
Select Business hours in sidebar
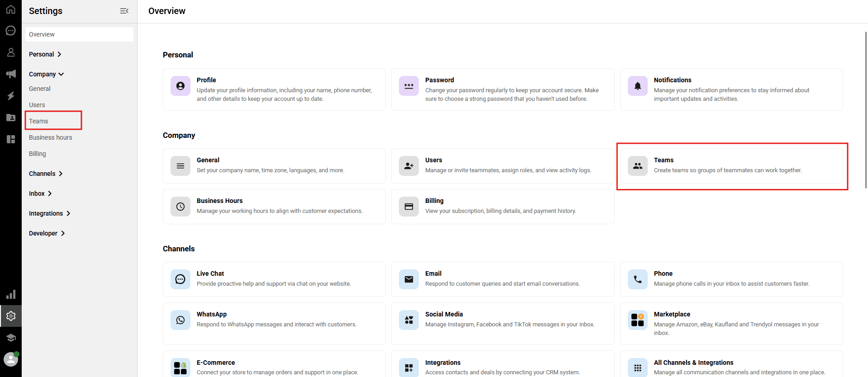coord(51,137)
